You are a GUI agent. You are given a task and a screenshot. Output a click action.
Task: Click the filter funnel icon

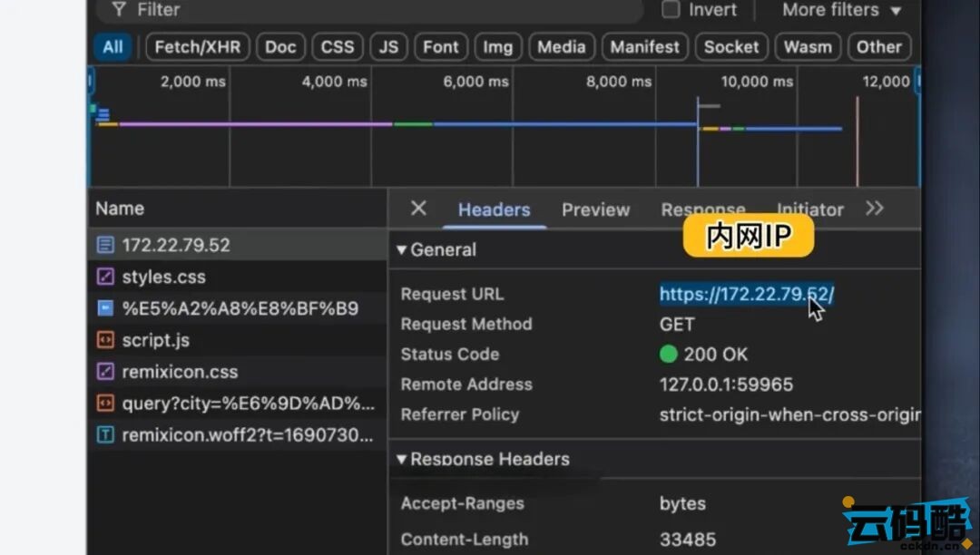coord(118,10)
